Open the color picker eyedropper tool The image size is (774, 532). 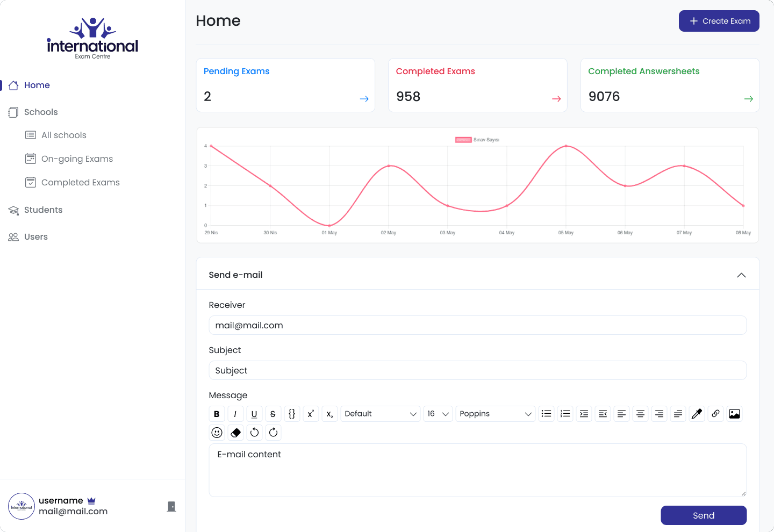coord(697,414)
